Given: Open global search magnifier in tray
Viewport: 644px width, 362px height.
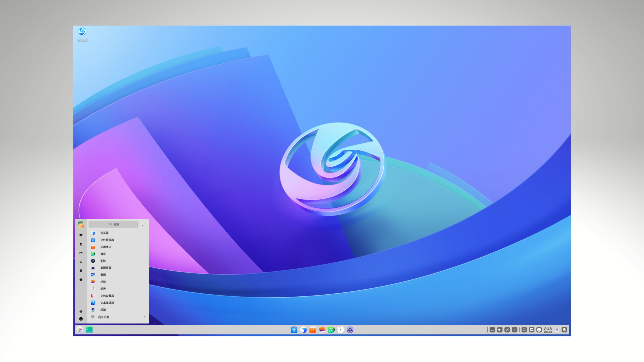Looking at the screenshot, I should [x=524, y=330].
